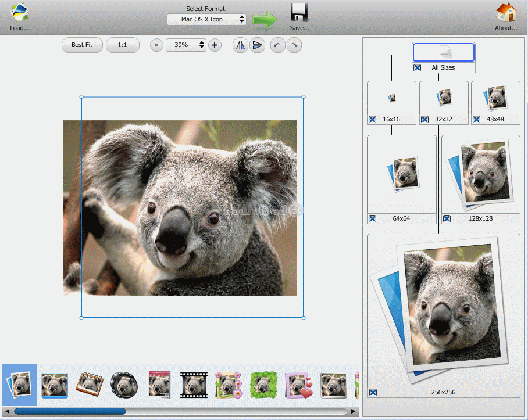
Task: Choose the black round lens frame
Action: tap(124, 385)
